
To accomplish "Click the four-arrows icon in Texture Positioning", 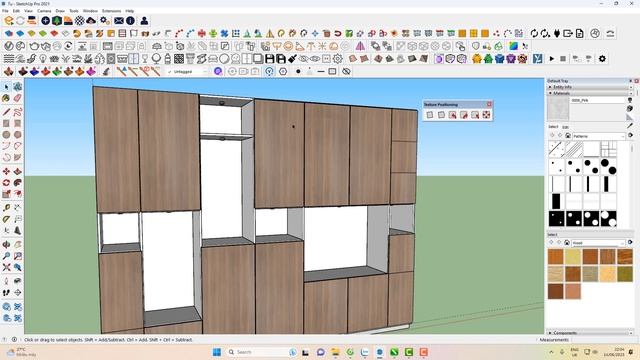I will click(486, 115).
